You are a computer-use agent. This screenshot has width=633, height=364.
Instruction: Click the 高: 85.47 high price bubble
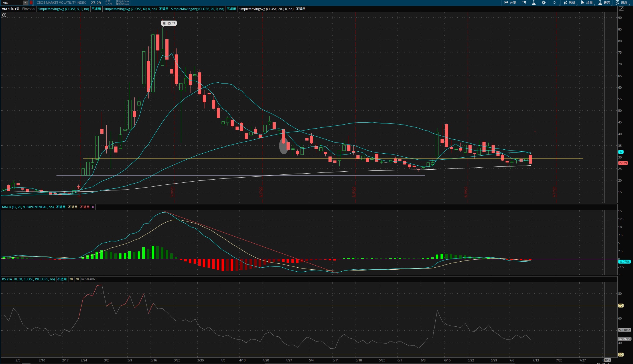[169, 23]
